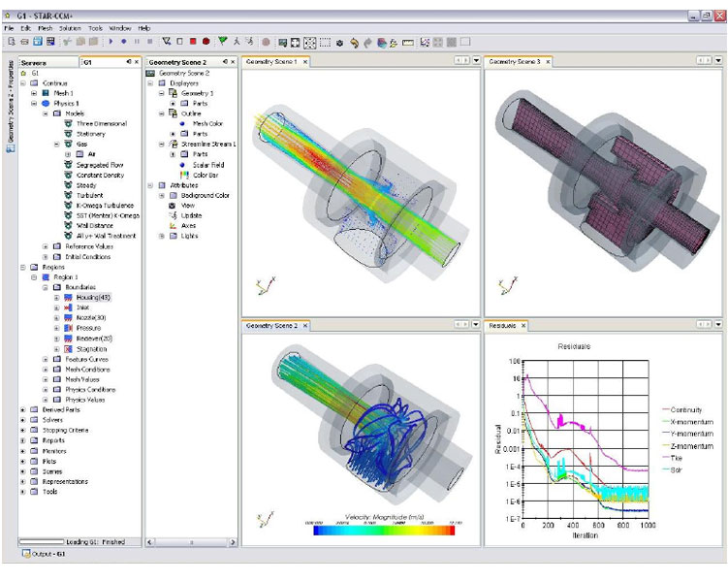Expand the Mesh 1 tree node

[x=34, y=93]
